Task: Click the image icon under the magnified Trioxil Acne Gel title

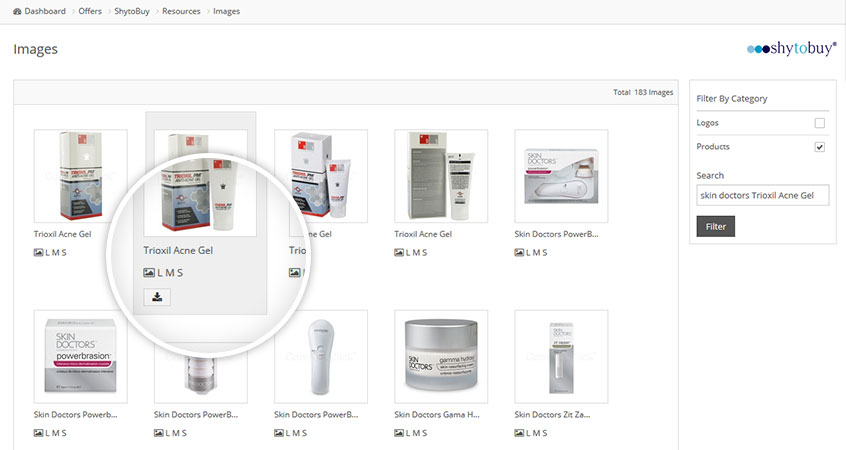Action: [149, 272]
